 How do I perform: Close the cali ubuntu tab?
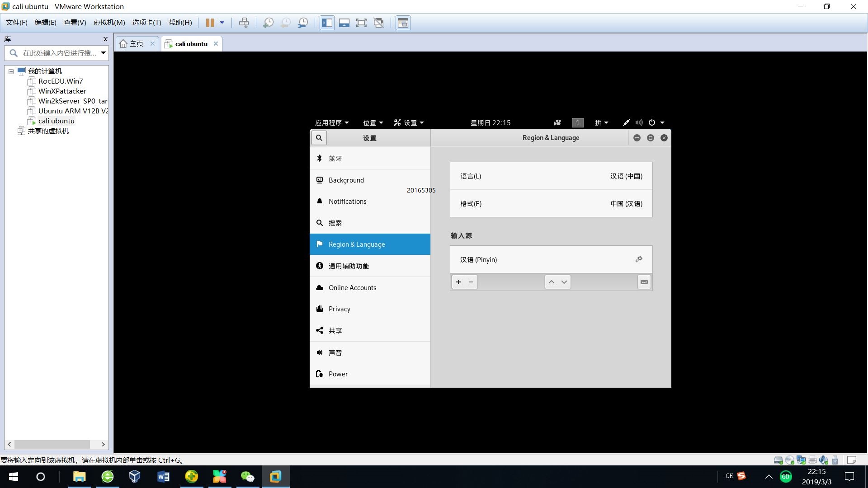(216, 43)
